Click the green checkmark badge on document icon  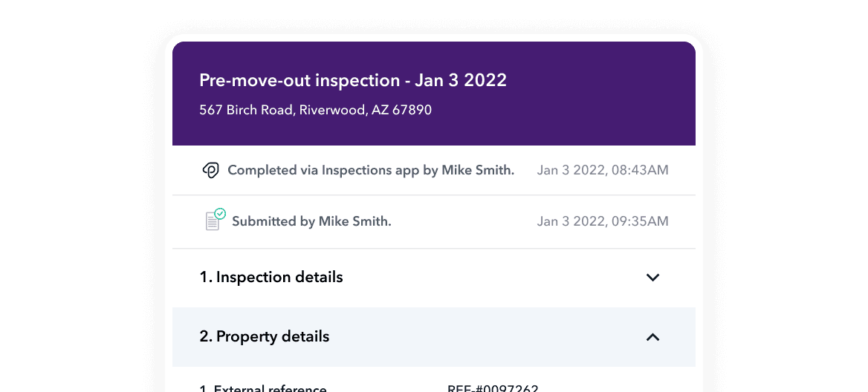pyautogui.click(x=220, y=213)
